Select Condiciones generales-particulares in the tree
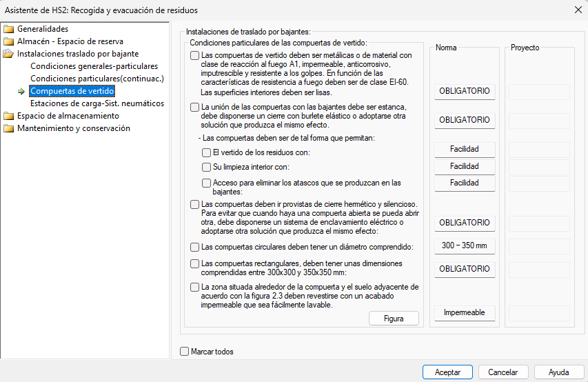Image resolution: width=588 pixels, height=382 pixels. point(94,66)
